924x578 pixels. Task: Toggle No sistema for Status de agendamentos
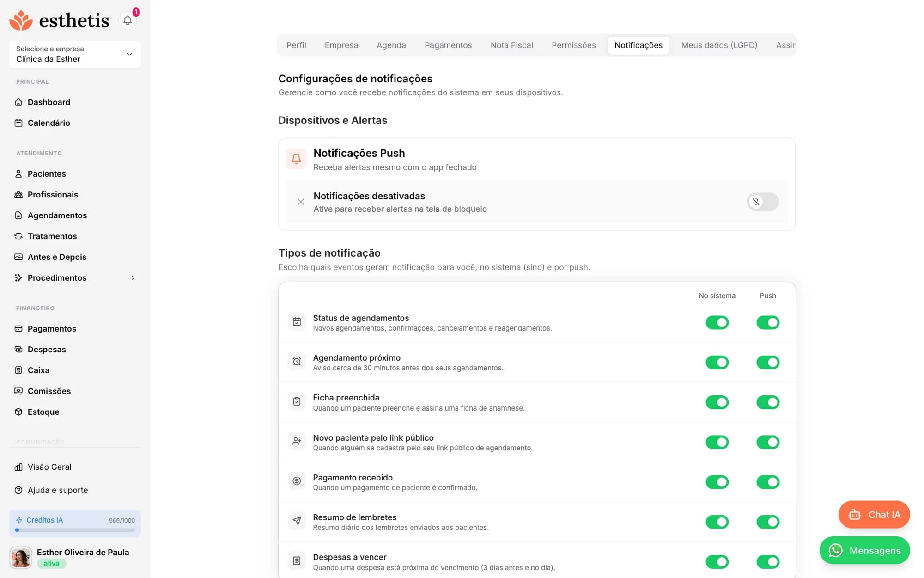point(717,323)
